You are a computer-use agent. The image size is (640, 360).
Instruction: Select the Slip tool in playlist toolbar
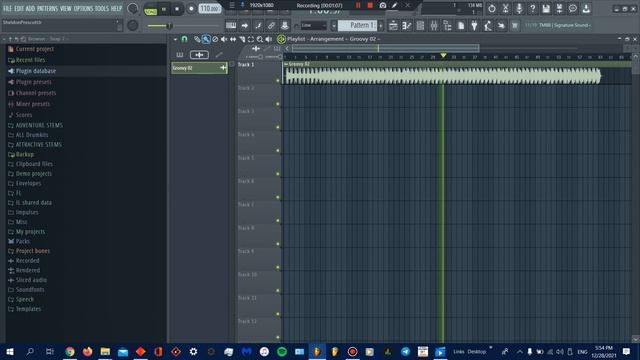click(x=233, y=39)
